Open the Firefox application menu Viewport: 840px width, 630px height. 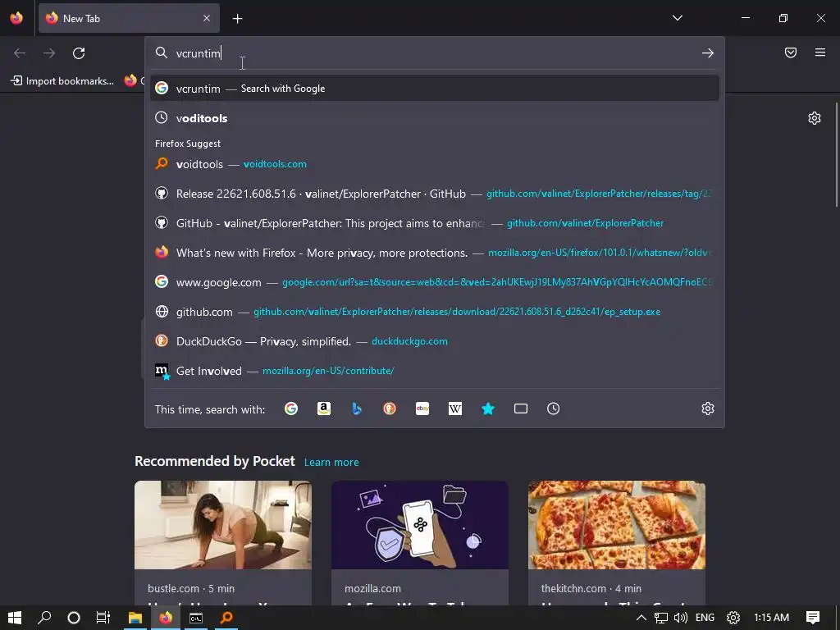pos(820,52)
